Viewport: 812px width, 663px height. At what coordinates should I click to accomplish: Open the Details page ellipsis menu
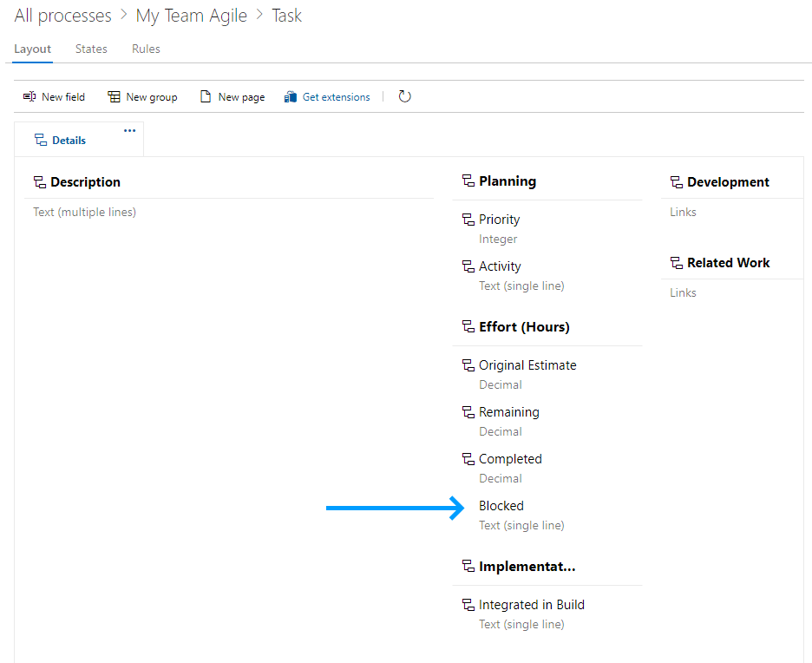click(x=129, y=131)
